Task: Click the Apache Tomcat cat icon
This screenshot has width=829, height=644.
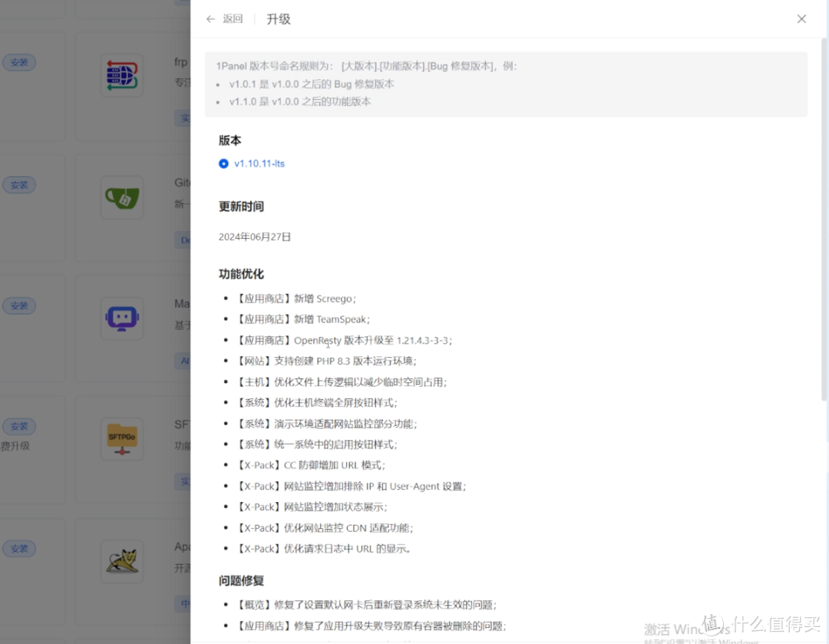Action: coord(122,561)
